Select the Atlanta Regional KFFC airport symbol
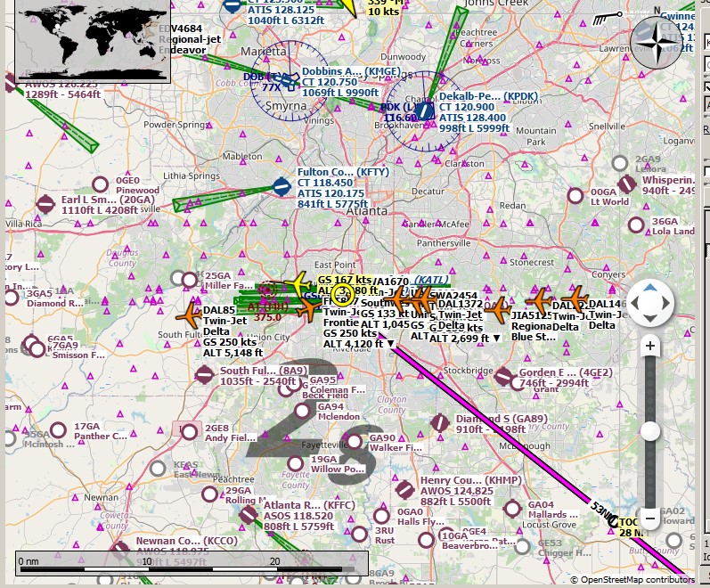This screenshot has height=588, width=710. [249, 515]
